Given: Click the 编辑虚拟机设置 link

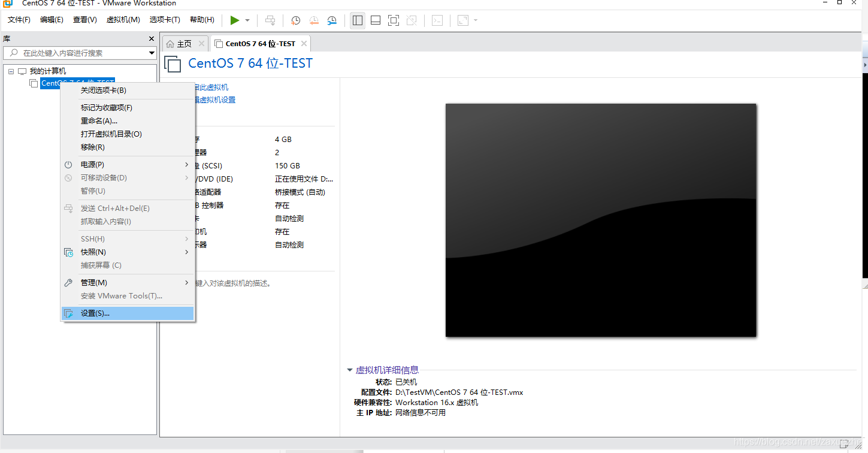Looking at the screenshot, I should tap(214, 100).
